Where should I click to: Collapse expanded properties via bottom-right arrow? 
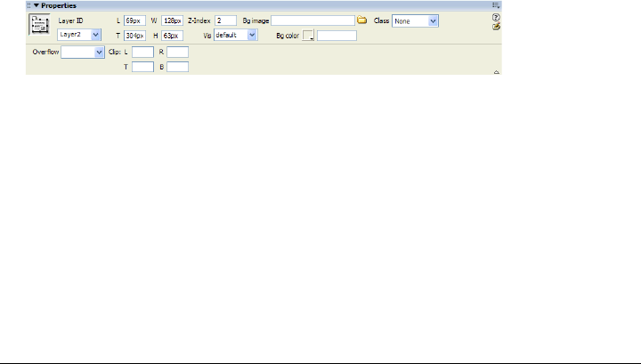(x=496, y=72)
